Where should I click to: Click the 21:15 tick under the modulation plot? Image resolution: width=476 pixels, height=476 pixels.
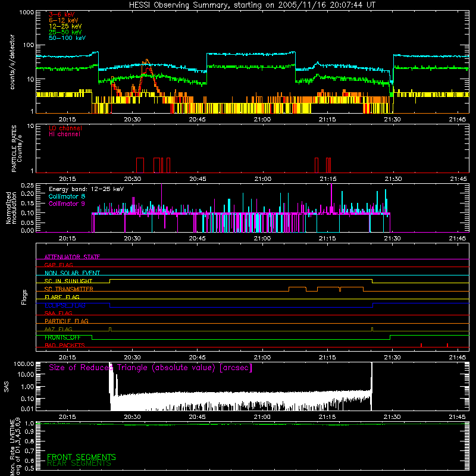tap(327, 239)
